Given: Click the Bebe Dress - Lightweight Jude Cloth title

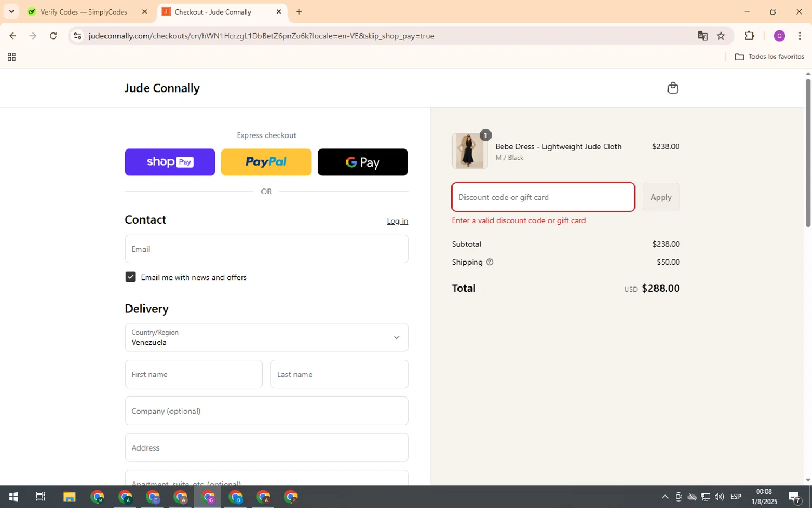Looking at the screenshot, I should [x=559, y=146].
